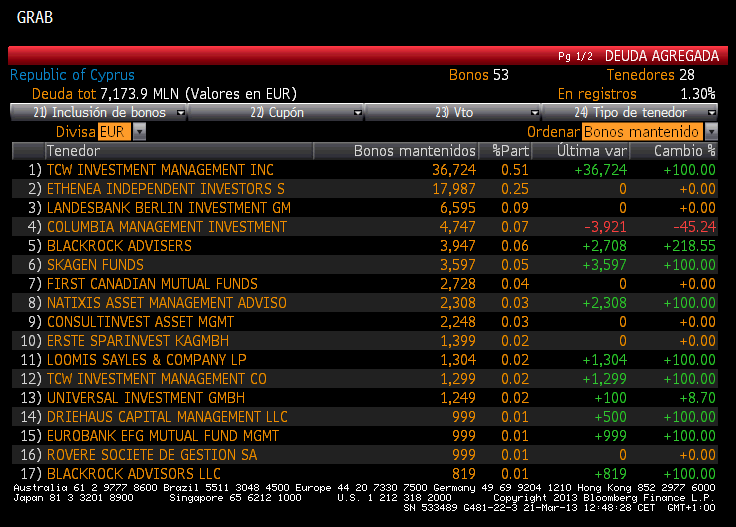Viewport: 736px width, 527px height.
Task: Open LANDESBANK BERLIN INVESTMENT GM row
Action: 364,208
